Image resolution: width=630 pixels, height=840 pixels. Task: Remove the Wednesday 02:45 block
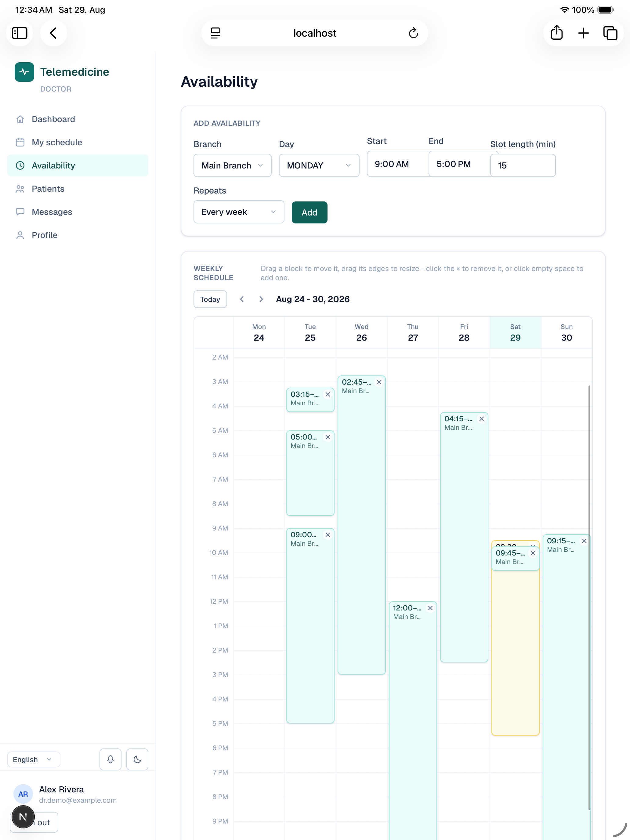379,382
